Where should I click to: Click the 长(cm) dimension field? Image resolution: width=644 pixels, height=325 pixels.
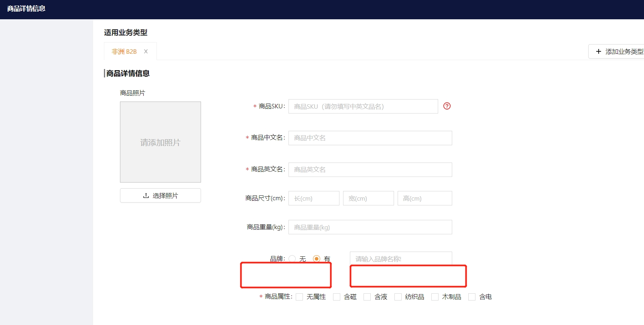pos(314,198)
